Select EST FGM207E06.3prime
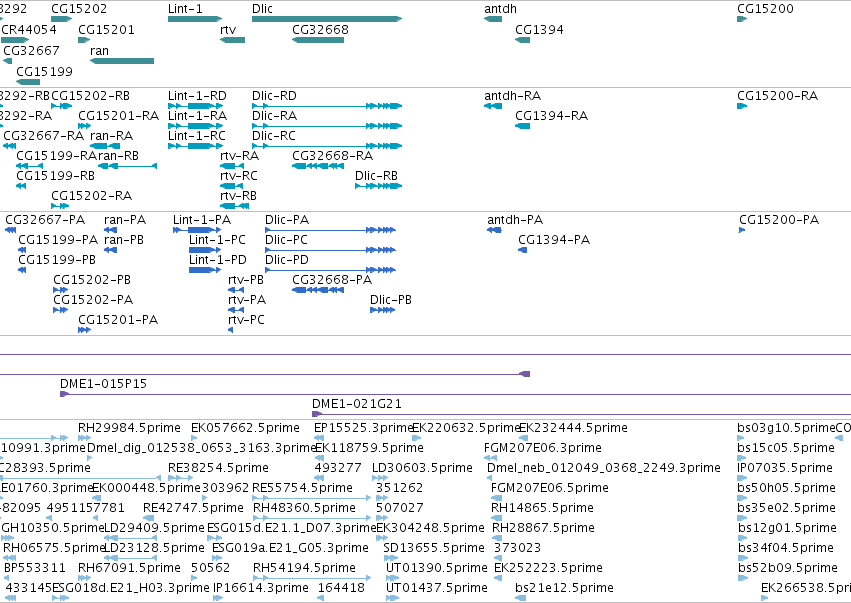 pos(543,448)
